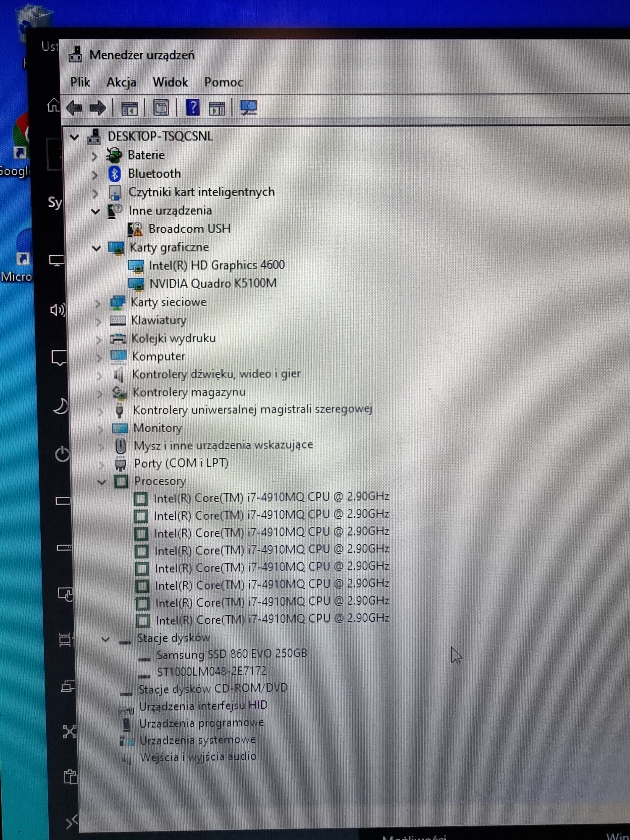Select Urządzenia systemowe category
The width and height of the screenshot is (630, 840).
click(x=197, y=740)
